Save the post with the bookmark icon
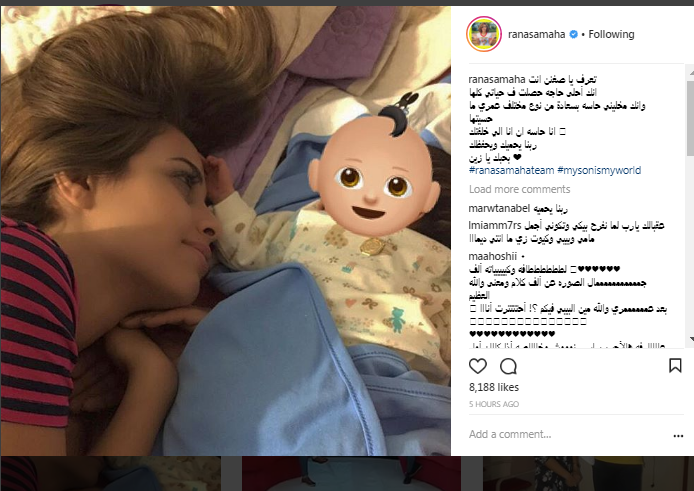 [675, 366]
